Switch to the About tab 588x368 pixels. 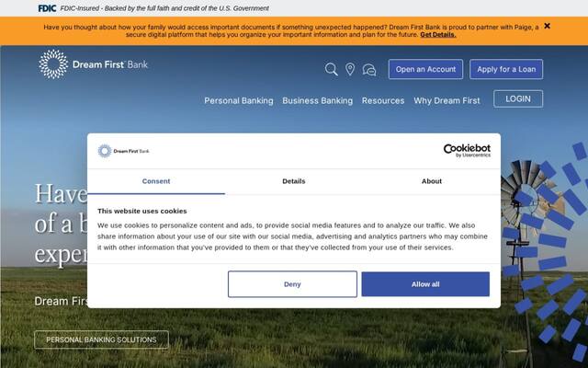pyautogui.click(x=432, y=181)
